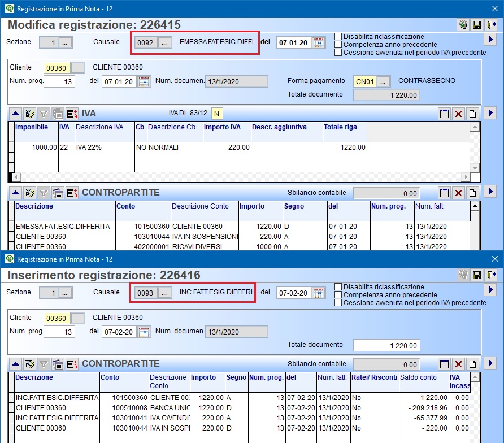
Task: Collapse the lower CONTROPARTITE section with the up arrow
Action: (15, 363)
